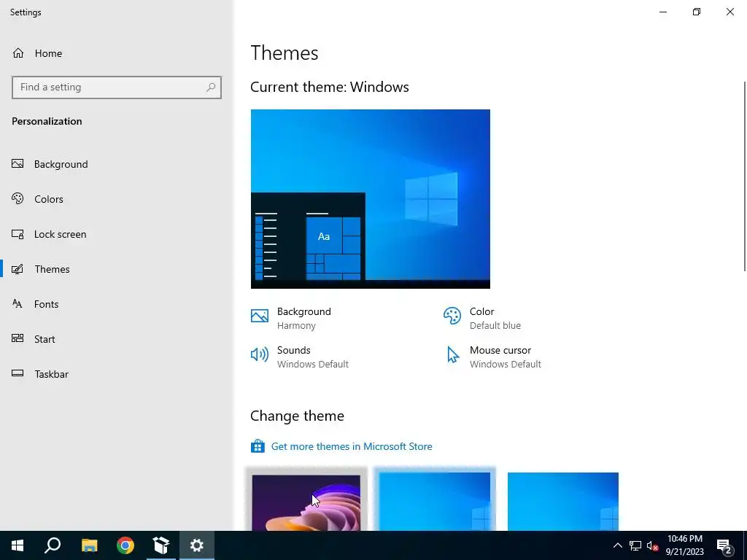This screenshot has height=560, width=747.
Task: Select the rightmost blue theme thumbnail
Action: click(563, 502)
